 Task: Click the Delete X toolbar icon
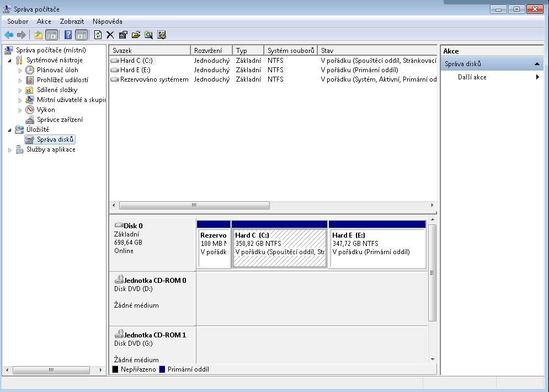[x=110, y=35]
